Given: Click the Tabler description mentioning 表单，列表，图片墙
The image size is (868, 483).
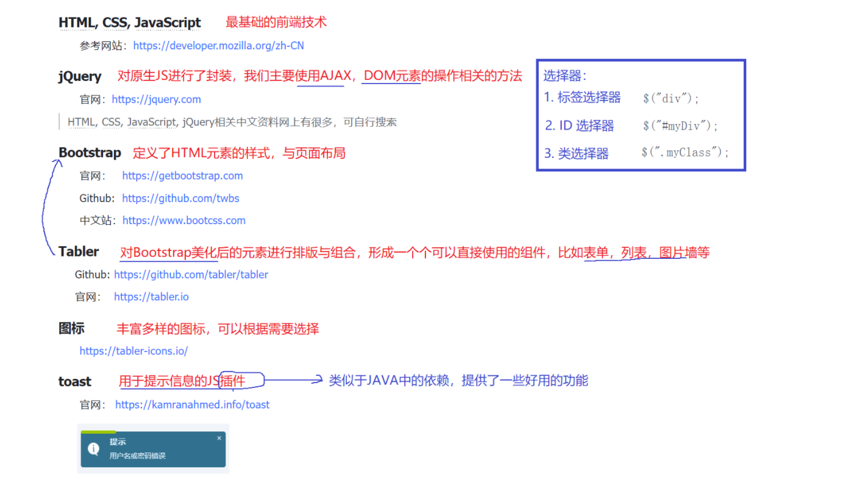Looking at the screenshot, I should click(414, 252).
